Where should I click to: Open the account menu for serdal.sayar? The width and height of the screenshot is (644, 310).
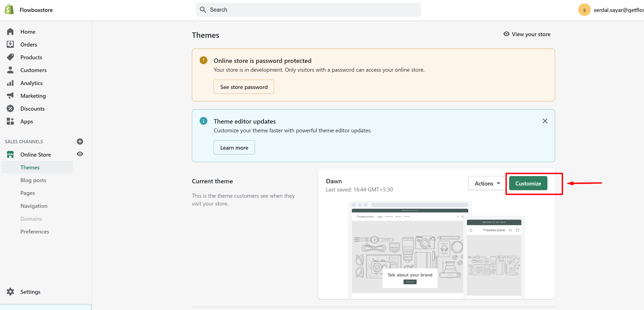point(610,10)
